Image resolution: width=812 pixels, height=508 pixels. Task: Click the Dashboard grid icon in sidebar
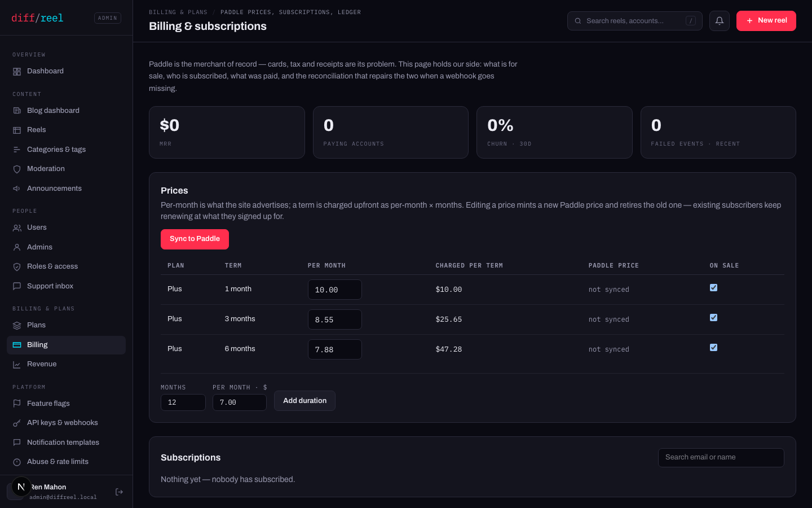pos(17,72)
